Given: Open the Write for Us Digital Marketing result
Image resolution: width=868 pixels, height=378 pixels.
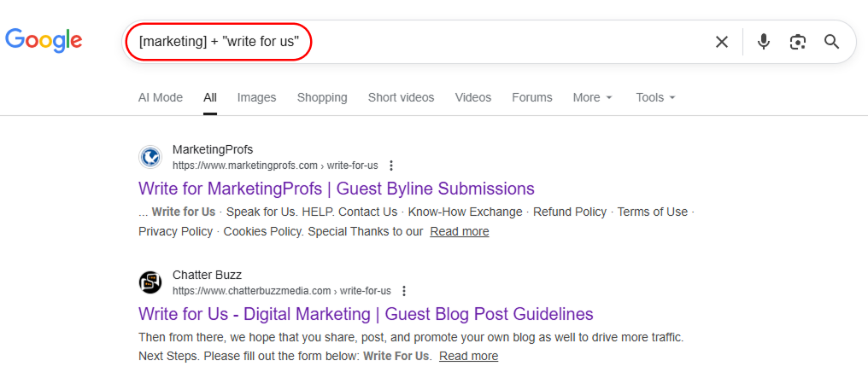Looking at the screenshot, I should pos(366,315).
